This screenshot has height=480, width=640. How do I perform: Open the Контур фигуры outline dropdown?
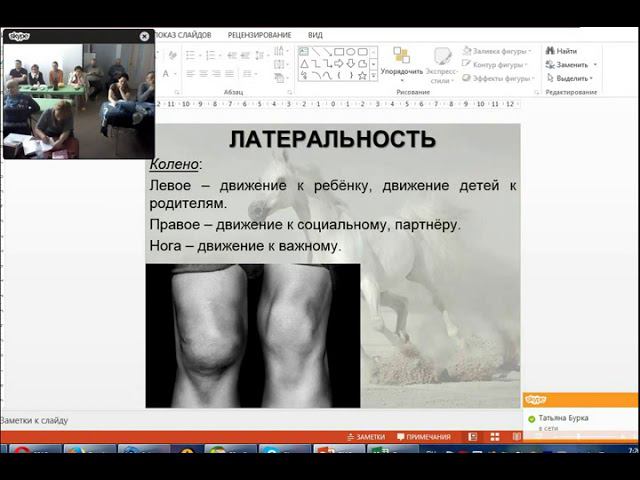coord(495,64)
